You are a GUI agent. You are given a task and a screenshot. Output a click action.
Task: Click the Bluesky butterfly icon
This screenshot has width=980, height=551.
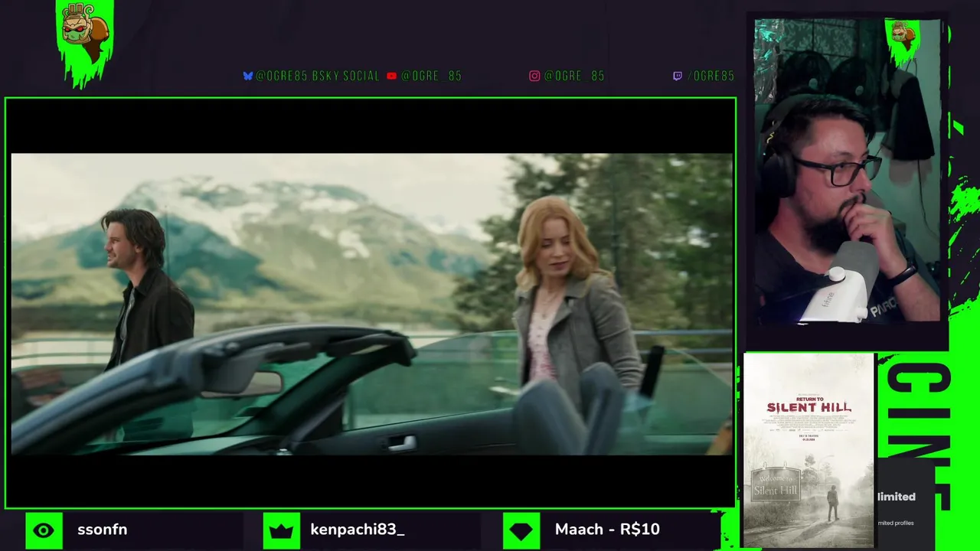[247, 76]
